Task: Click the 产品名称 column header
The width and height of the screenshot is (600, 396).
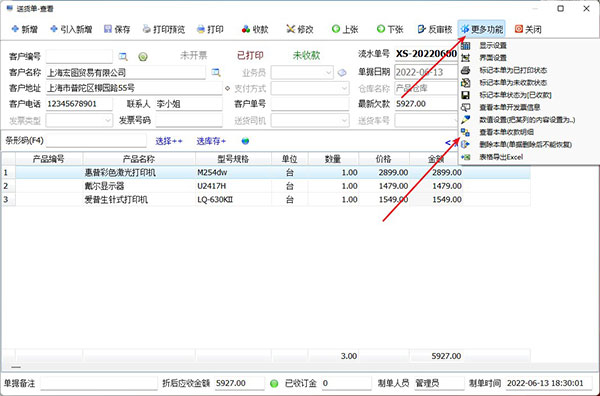Action: click(139, 159)
